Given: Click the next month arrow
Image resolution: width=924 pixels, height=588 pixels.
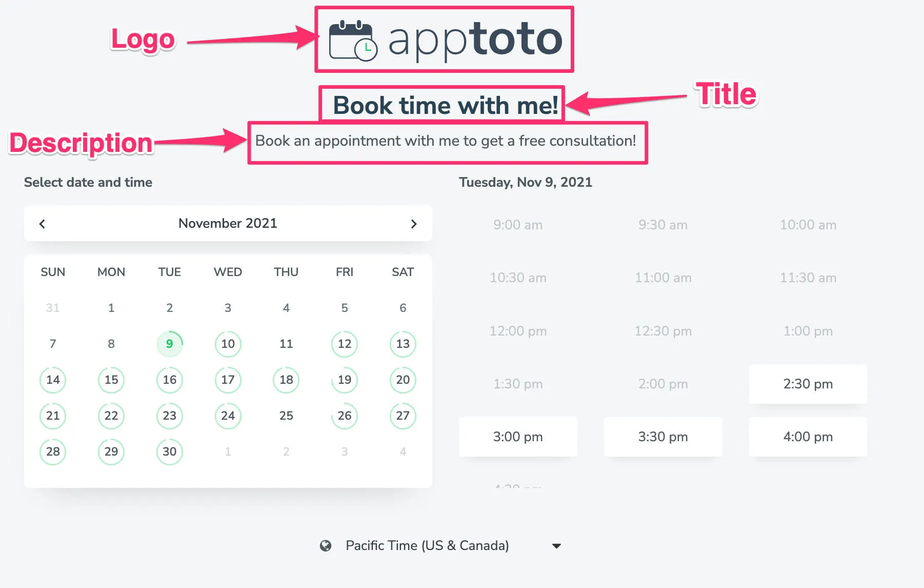Looking at the screenshot, I should 414,224.
